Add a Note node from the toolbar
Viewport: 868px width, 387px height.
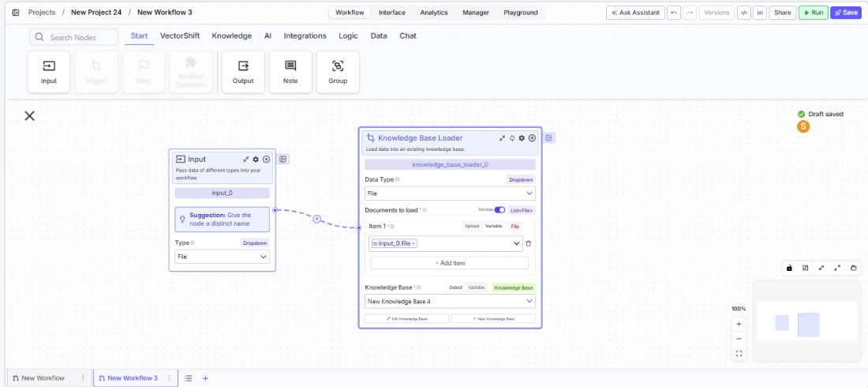point(290,72)
